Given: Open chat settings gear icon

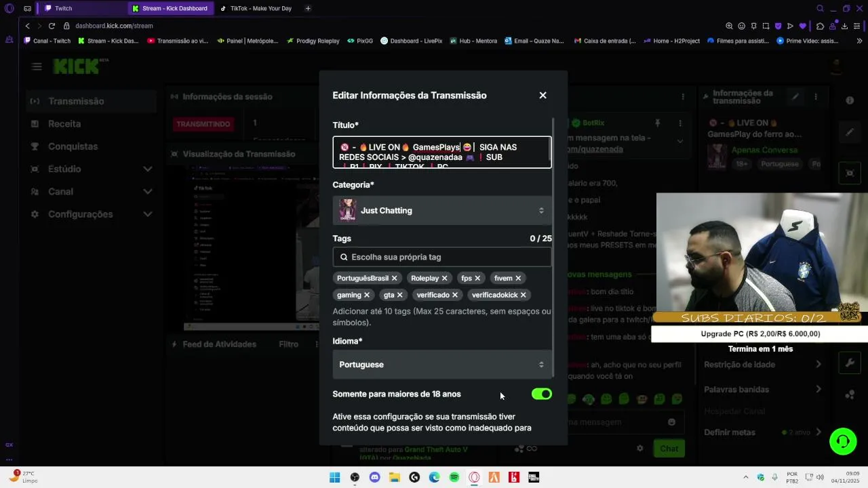Looking at the screenshot, I should click(x=639, y=449).
